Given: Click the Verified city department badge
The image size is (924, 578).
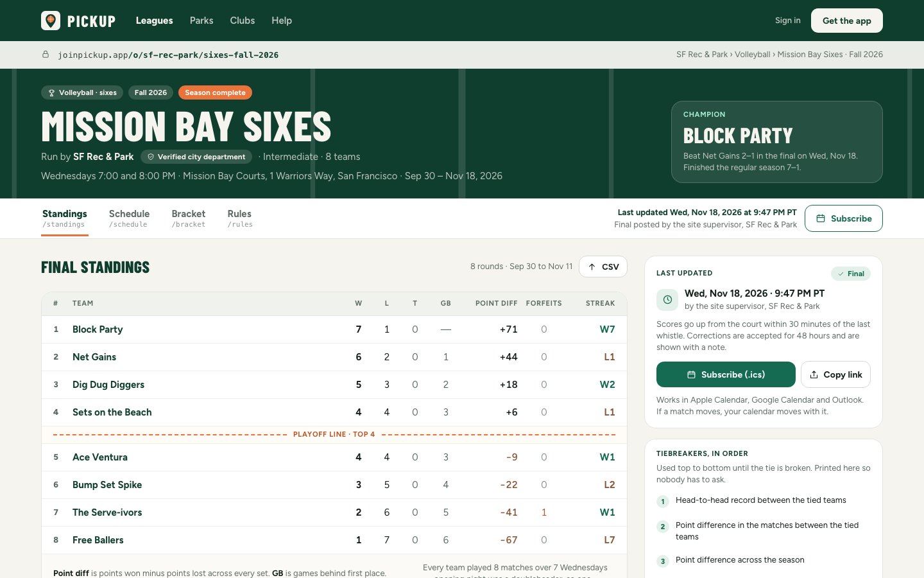Looking at the screenshot, I should pyautogui.click(x=196, y=157).
